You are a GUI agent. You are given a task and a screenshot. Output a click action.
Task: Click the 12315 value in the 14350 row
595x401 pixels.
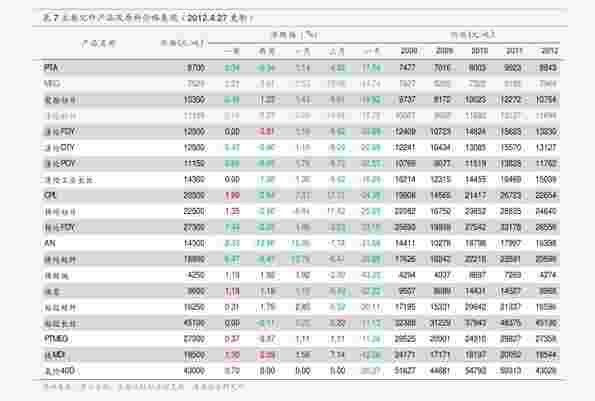tap(440, 179)
